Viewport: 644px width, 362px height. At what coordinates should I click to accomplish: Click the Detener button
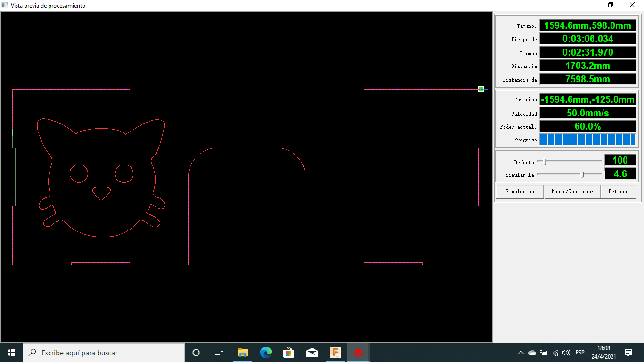(618, 192)
